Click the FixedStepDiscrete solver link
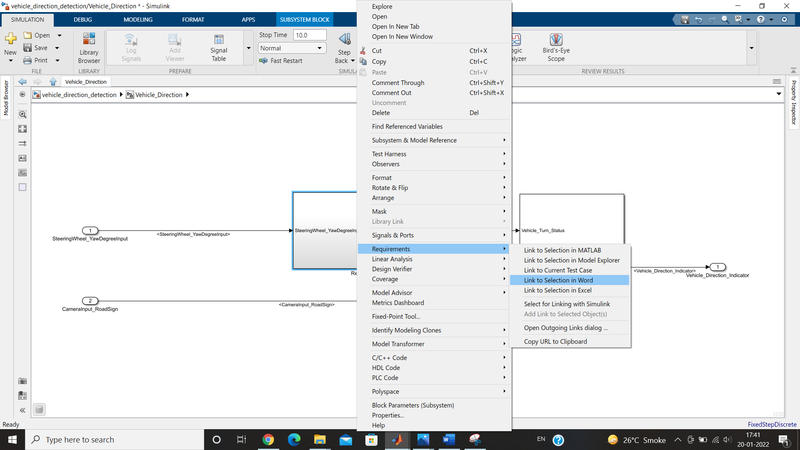The height and width of the screenshot is (450, 800). (772, 424)
